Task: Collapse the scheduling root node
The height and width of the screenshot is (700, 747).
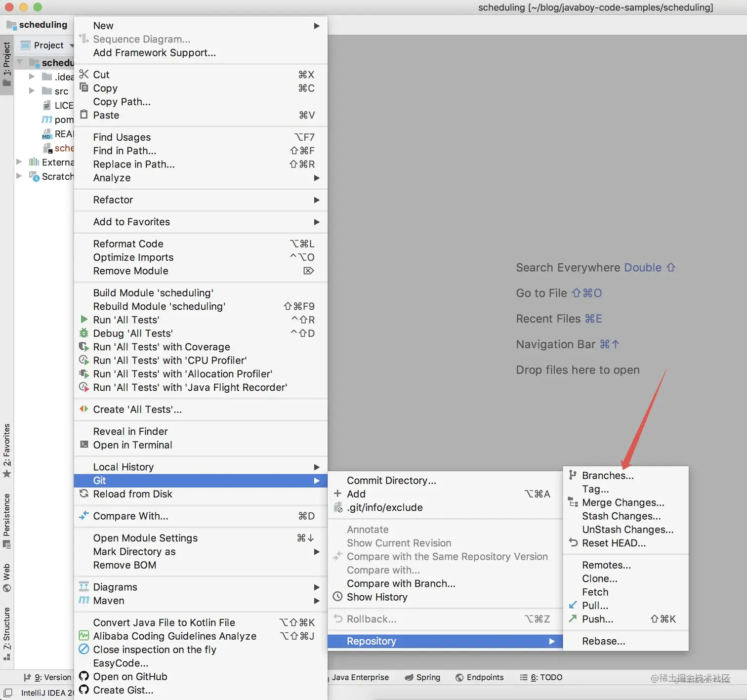Action: (20, 62)
